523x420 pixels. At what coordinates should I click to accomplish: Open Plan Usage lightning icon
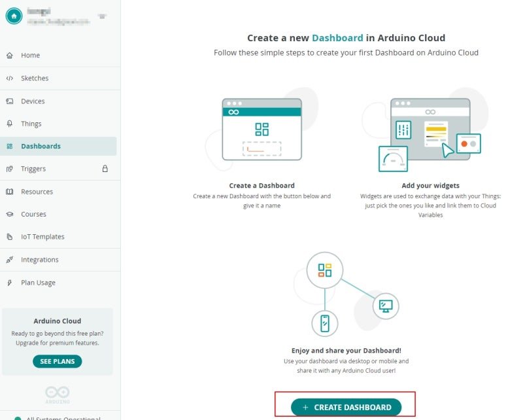(x=10, y=283)
